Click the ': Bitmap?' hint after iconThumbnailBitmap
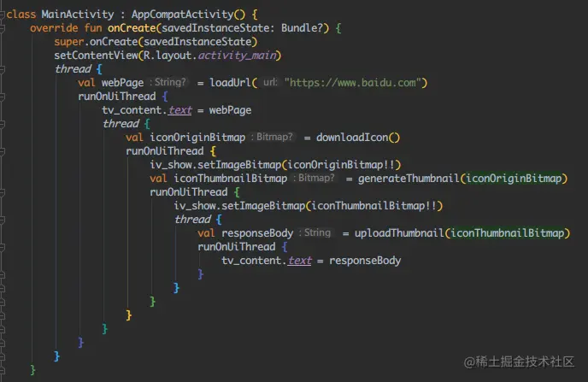Viewport: 588px width, 382px height. coord(314,178)
